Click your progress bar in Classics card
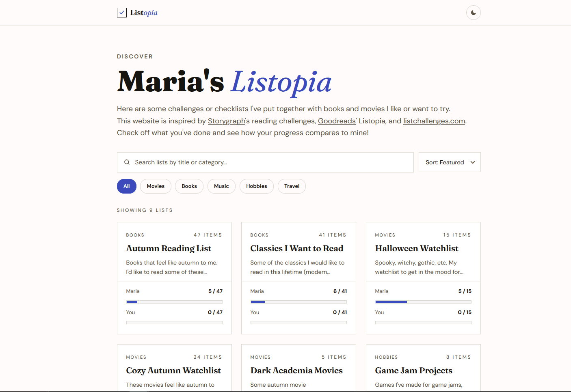Viewport: 571px width, 392px height. pyautogui.click(x=298, y=323)
